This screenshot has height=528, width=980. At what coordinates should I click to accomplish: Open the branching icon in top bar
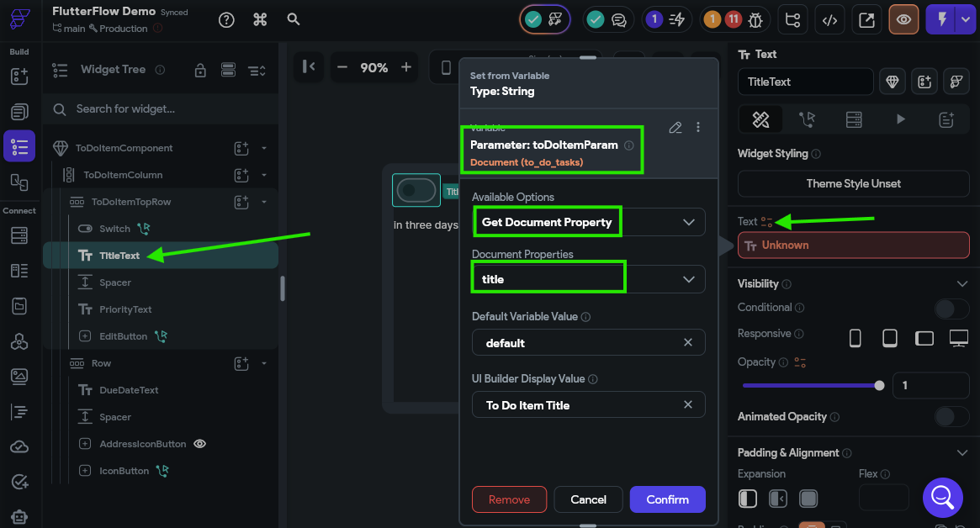(x=792, y=20)
